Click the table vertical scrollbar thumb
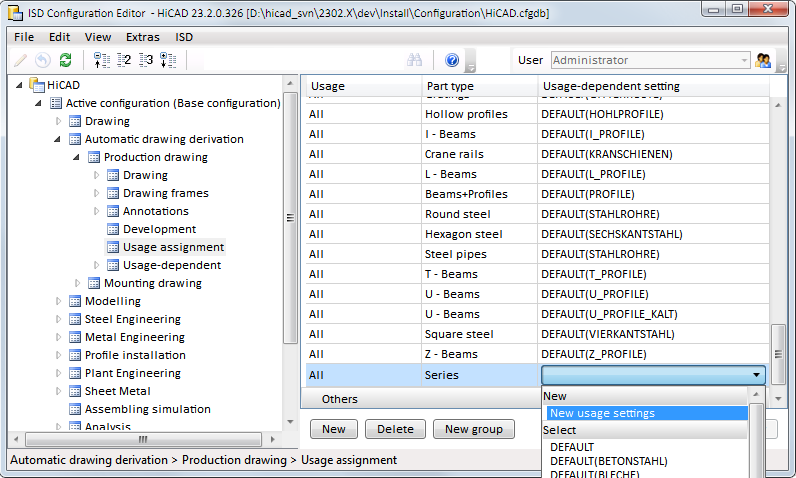This screenshot has width=796, height=478. point(778,354)
